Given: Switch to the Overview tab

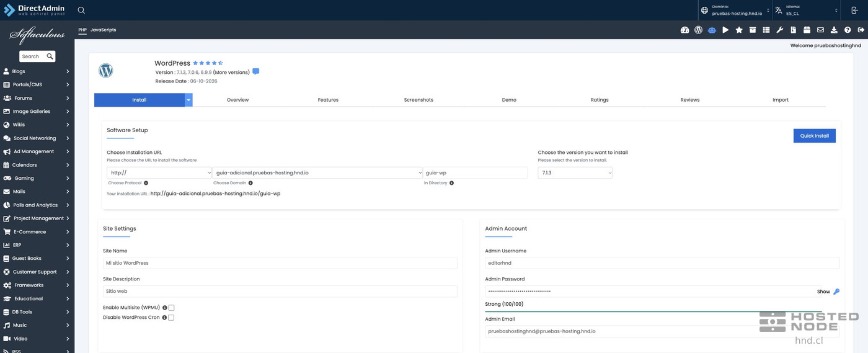Looking at the screenshot, I should pyautogui.click(x=237, y=100).
